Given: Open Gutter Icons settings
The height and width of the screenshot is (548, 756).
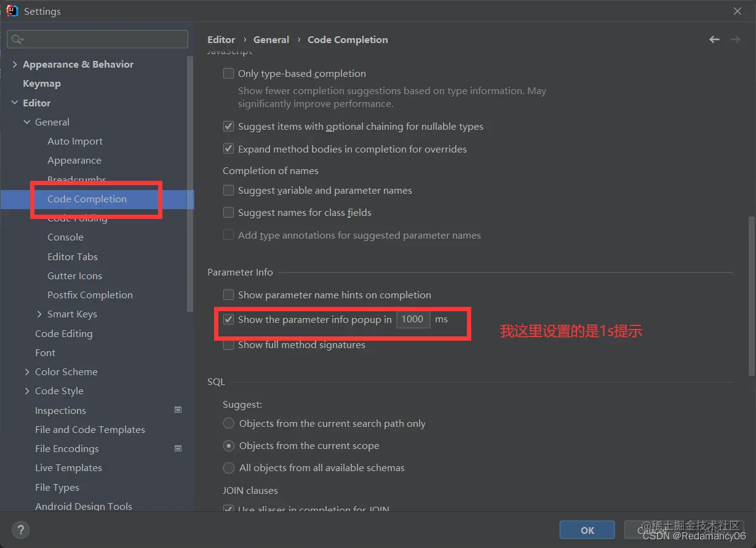Looking at the screenshot, I should 74,276.
